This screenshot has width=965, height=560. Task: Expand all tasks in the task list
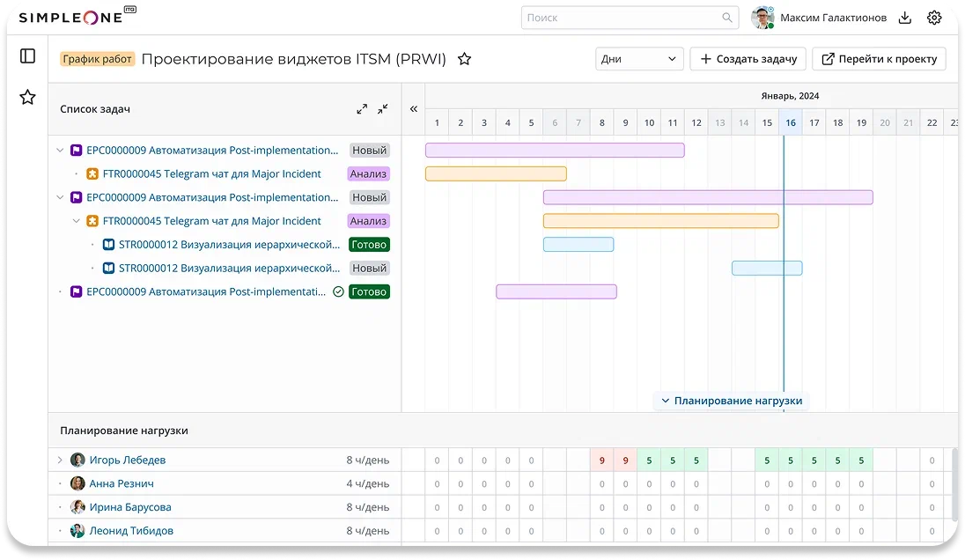[x=362, y=108]
